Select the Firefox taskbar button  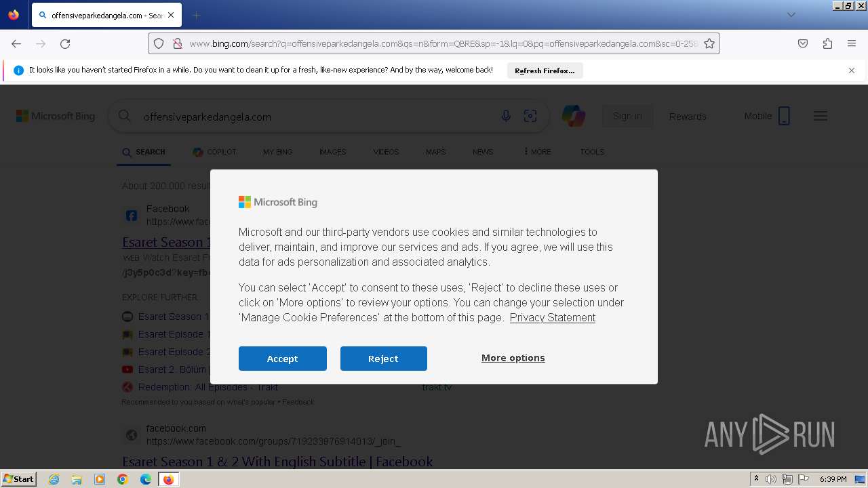pyautogui.click(x=168, y=479)
